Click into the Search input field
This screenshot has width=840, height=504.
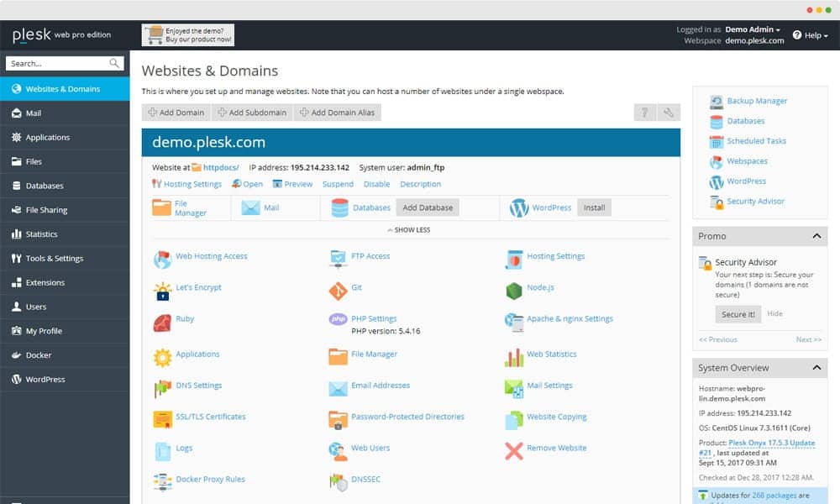[55, 64]
